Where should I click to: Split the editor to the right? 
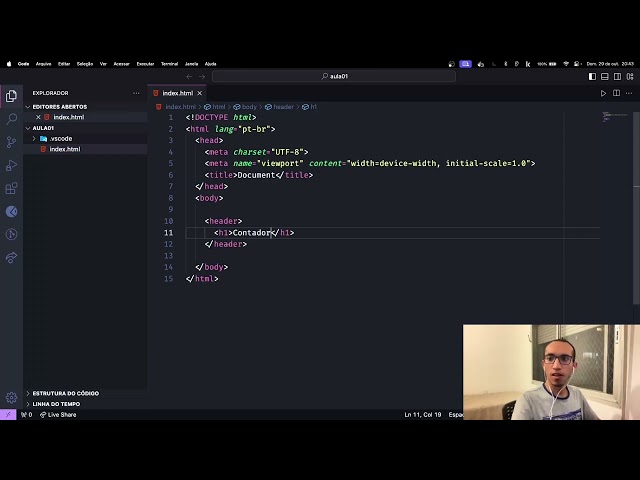[x=616, y=93]
